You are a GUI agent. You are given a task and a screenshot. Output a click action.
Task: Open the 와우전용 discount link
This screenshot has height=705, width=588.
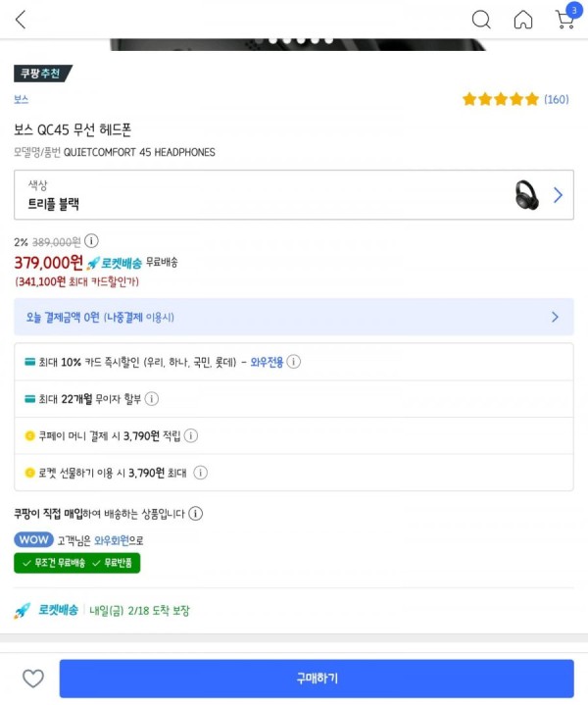pos(267,362)
